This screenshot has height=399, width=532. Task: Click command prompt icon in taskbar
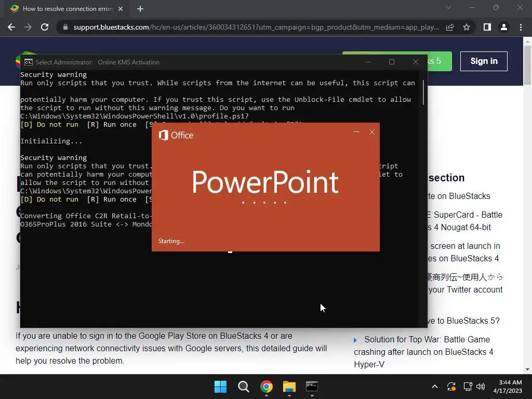click(312, 387)
